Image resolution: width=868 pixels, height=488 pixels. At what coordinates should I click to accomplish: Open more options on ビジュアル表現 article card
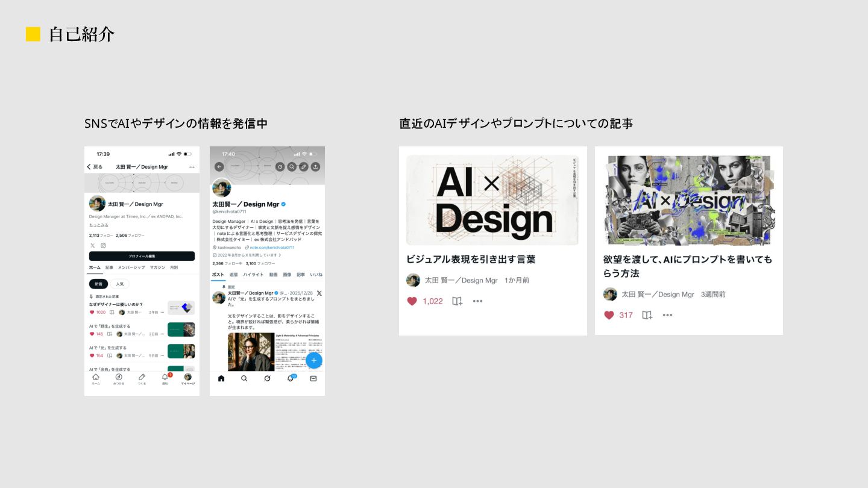(477, 301)
